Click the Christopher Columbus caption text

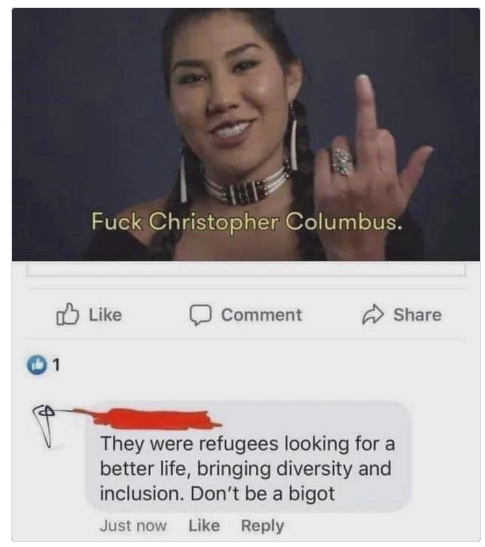pos(247,222)
